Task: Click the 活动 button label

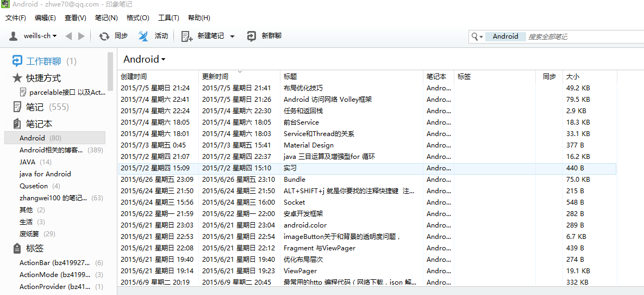Action: point(161,36)
